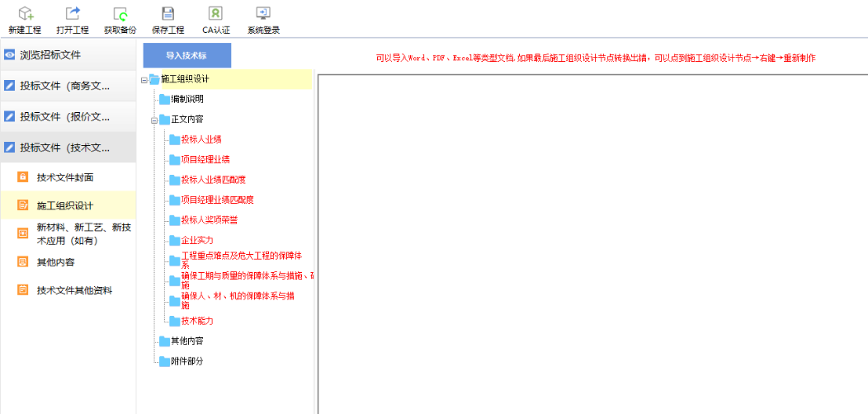
Task: Select the 项目经理业绩匹配度 tree node
Action: click(x=216, y=200)
